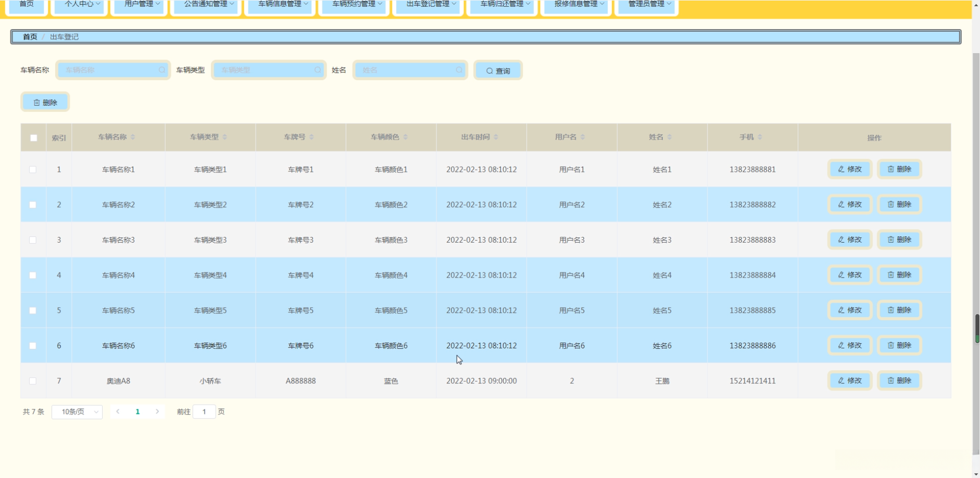
Task: Click search icon in 车辆名称 field
Action: tap(162, 70)
